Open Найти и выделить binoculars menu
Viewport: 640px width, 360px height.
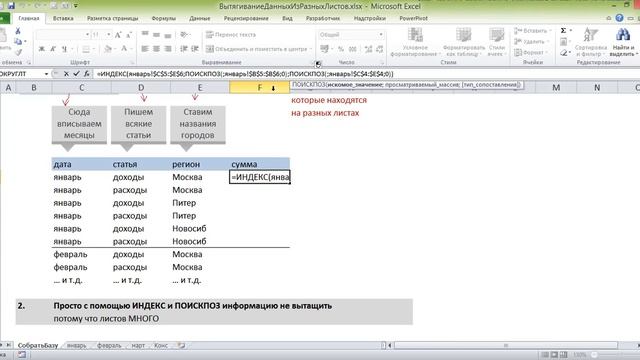tap(623, 42)
